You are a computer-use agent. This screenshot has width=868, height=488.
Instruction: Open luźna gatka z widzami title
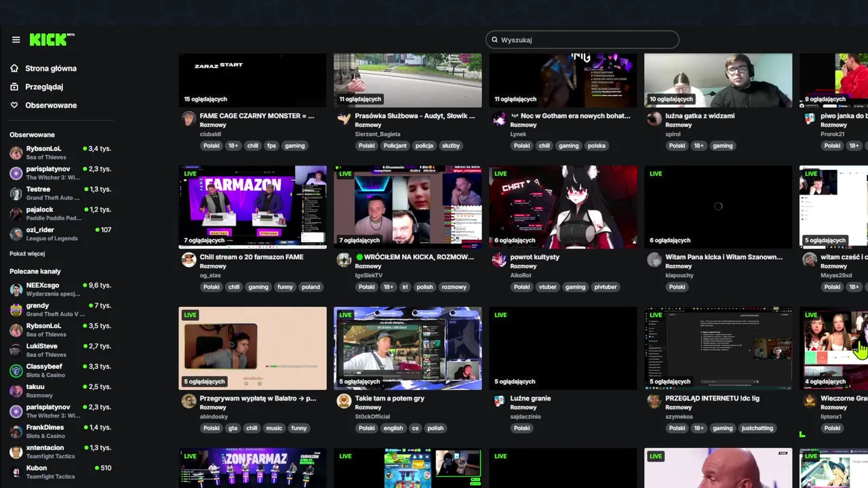(x=700, y=116)
